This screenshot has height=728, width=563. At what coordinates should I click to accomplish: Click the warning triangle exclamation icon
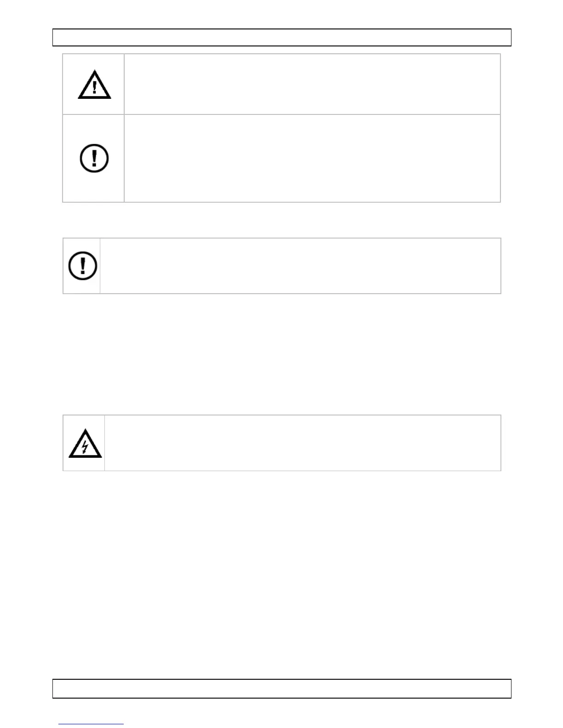94,85
